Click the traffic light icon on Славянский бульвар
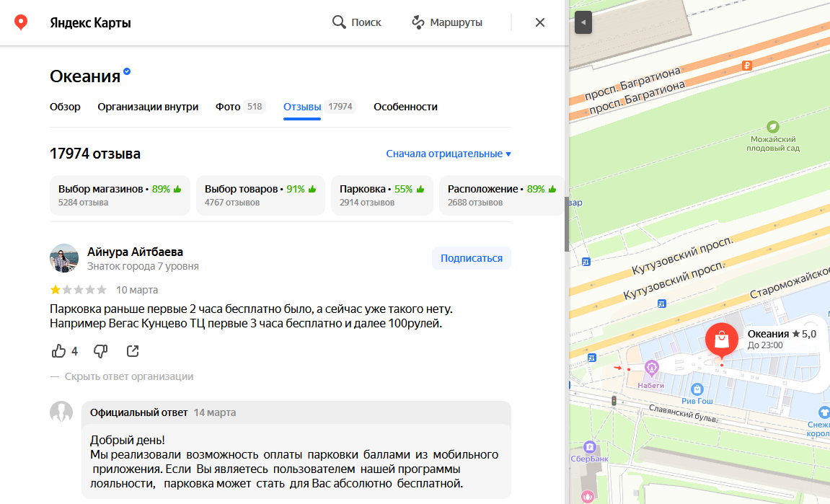 tap(614, 401)
